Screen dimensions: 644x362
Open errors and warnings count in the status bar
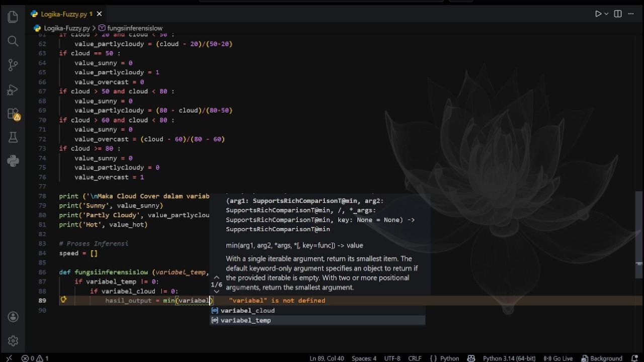point(35,358)
